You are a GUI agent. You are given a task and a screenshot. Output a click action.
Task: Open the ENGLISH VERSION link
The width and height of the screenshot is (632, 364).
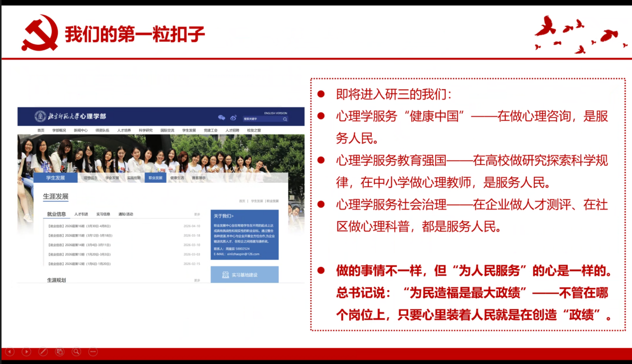click(276, 113)
